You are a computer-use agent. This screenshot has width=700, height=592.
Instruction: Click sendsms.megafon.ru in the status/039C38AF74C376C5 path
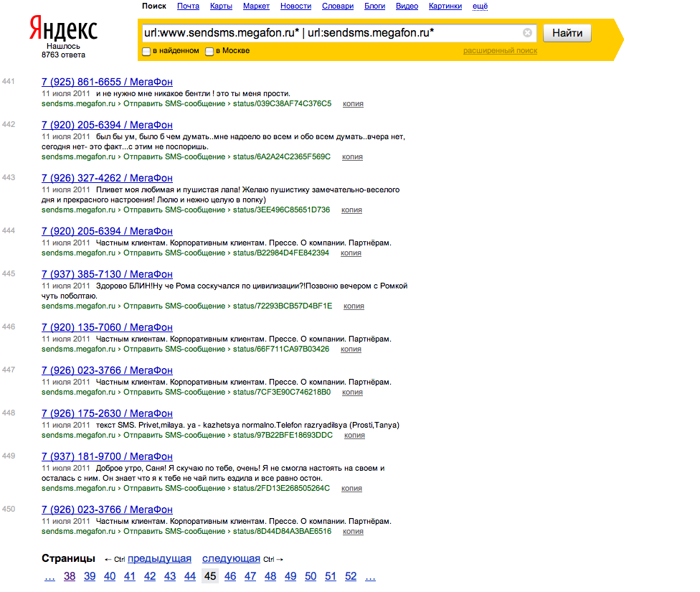click(78, 103)
